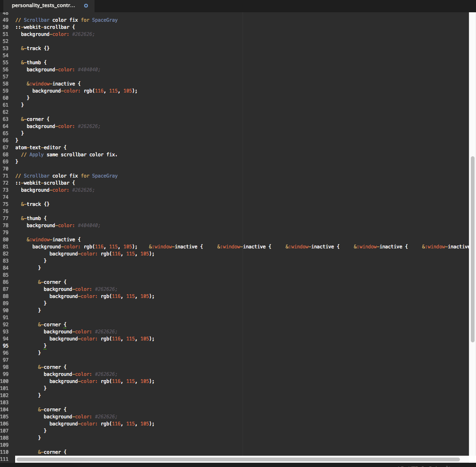Screen dimensions: 476x467
Task: Click the modified-file dot on the tab
Action: pyautogui.click(x=86, y=6)
